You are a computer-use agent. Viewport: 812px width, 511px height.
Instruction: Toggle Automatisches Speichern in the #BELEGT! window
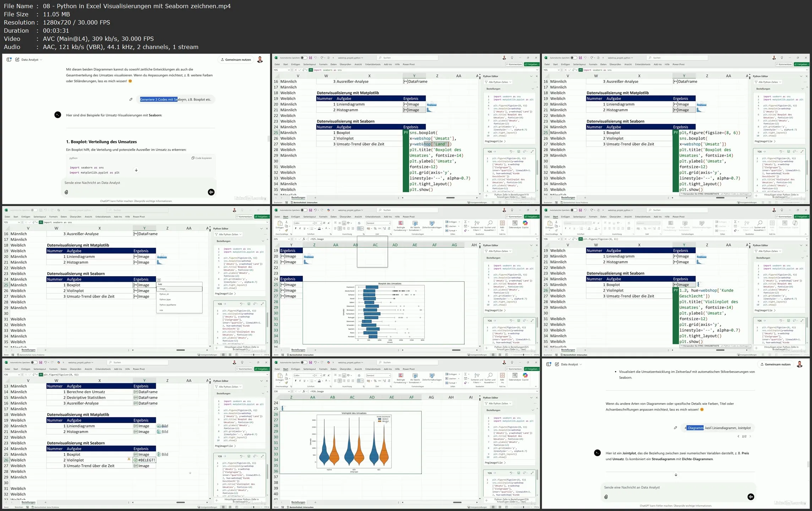point(34,363)
